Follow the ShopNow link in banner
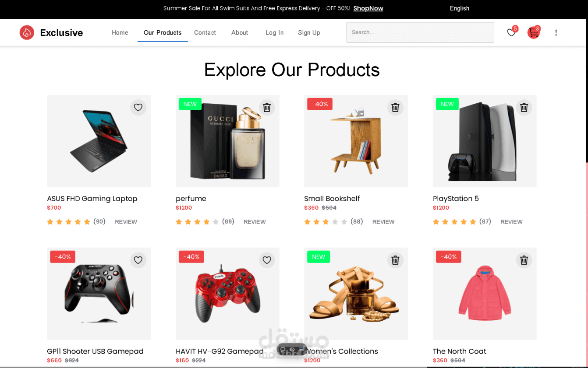 pos(368,8)
